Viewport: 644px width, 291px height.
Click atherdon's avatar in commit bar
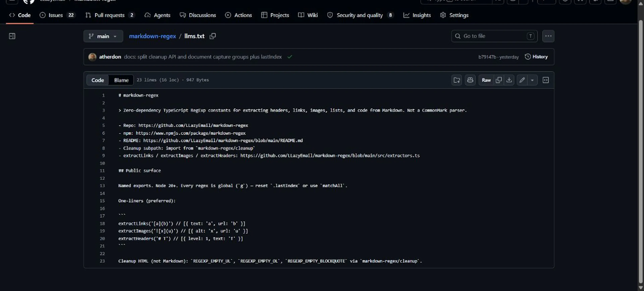92,57
